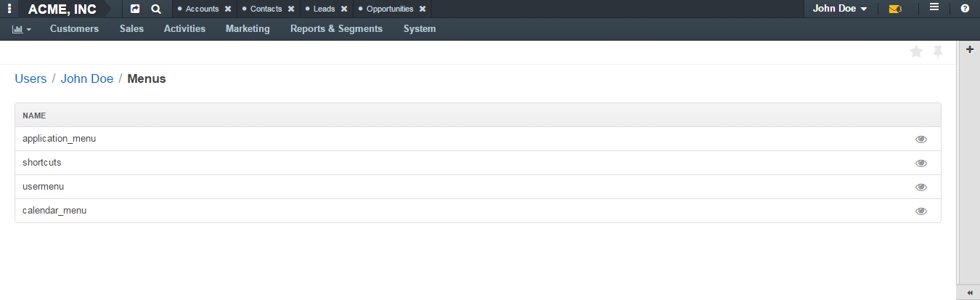Viewport: 980px width, 300px height.
Task: Go to Users breadcrumb link
Action: pyautogui.click(x=30, y=78)
